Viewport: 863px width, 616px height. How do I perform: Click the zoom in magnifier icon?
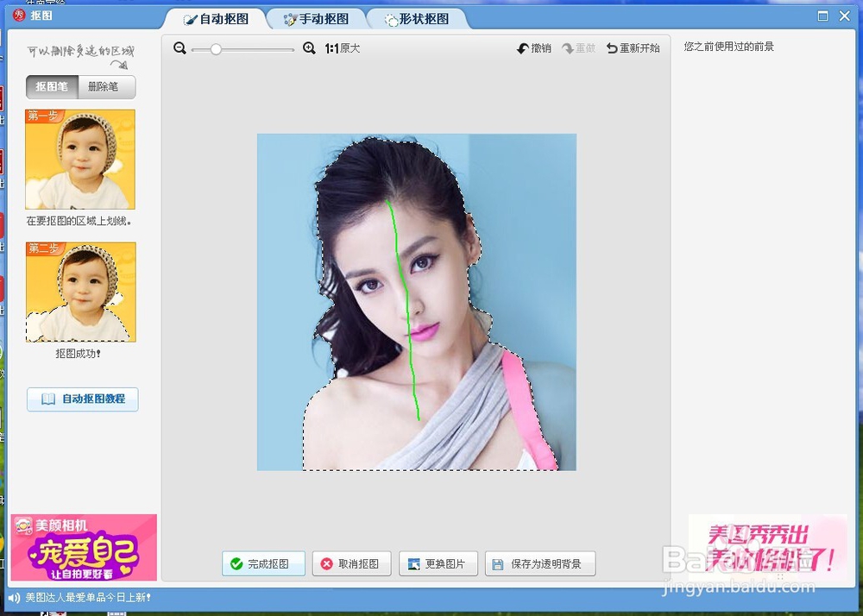coord(310,47)
